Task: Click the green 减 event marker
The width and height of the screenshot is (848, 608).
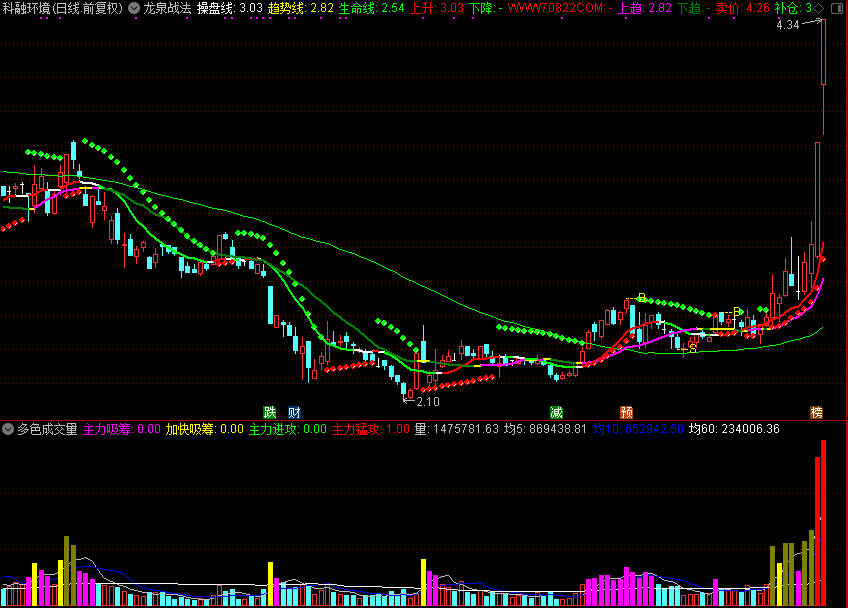Action: pyautogui.click(x=556, y=413)
